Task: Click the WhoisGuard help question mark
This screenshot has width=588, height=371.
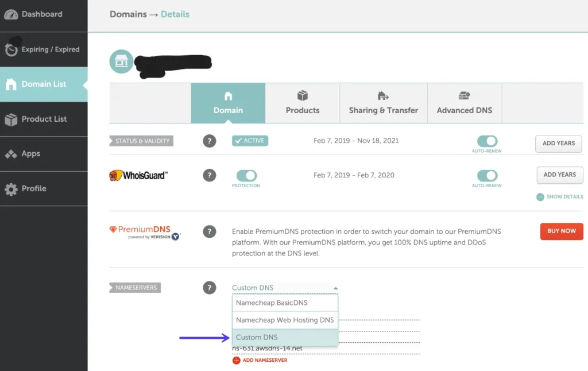Action: pyautogui.click(x=210, y=175)
